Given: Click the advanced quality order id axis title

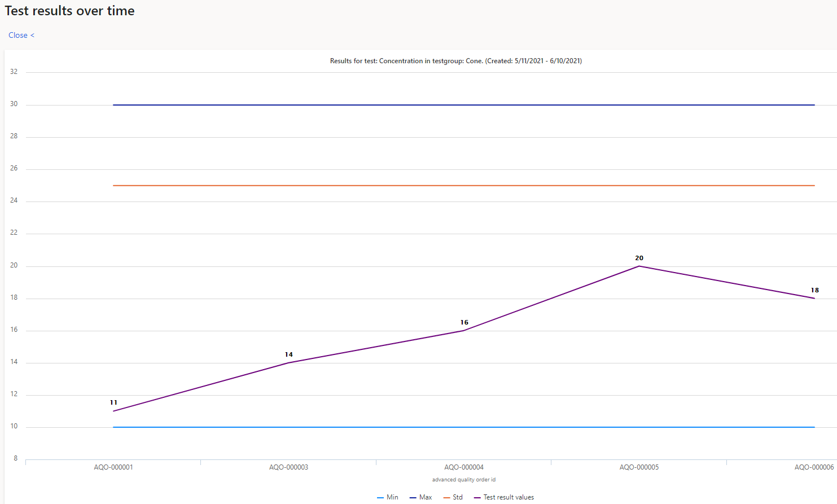Looking at the screenshot, I should 464,479.
